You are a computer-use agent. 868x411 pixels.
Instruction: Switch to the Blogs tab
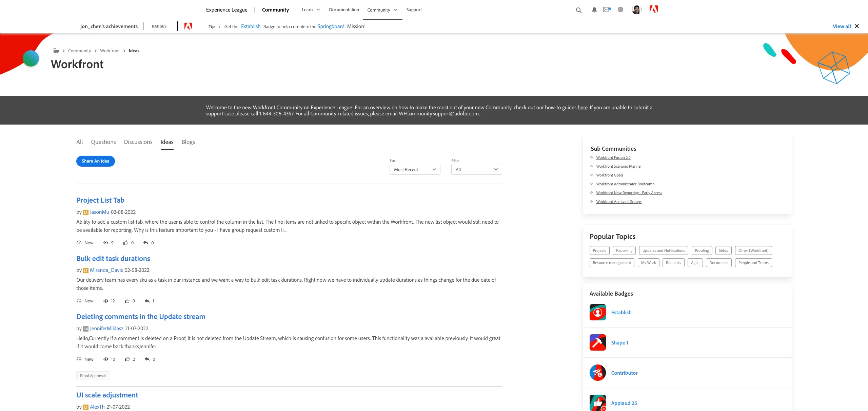point(188,142)
